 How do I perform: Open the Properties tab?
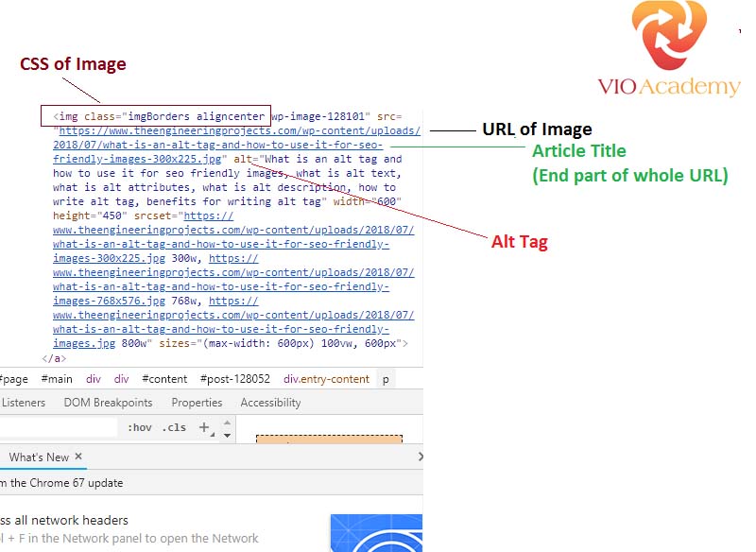[197, 403]
